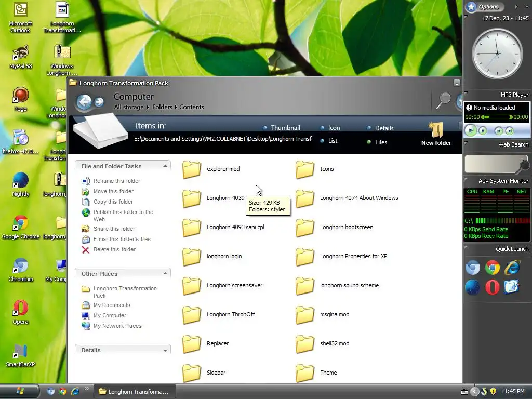This screenshot has height=399, width=532.
Task: Create a New folder
Action: [436, 135]
